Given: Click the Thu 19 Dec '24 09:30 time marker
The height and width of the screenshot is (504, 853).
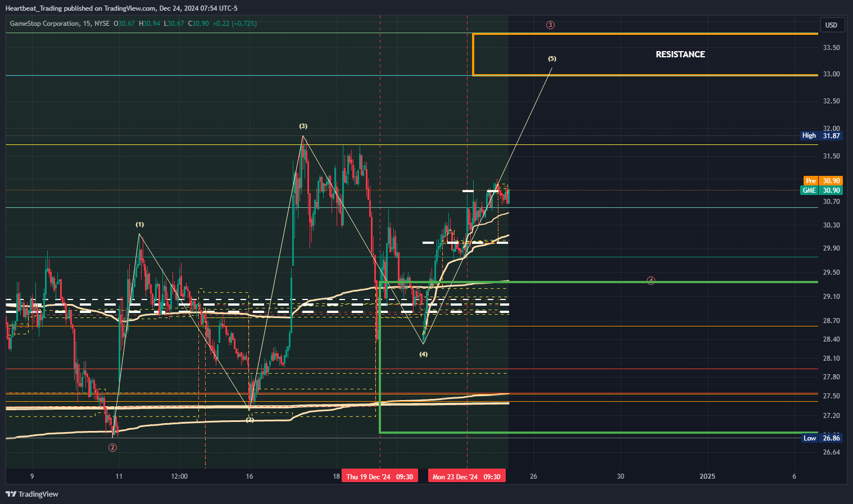Looking at the screenshot, I should coord(380,476).
